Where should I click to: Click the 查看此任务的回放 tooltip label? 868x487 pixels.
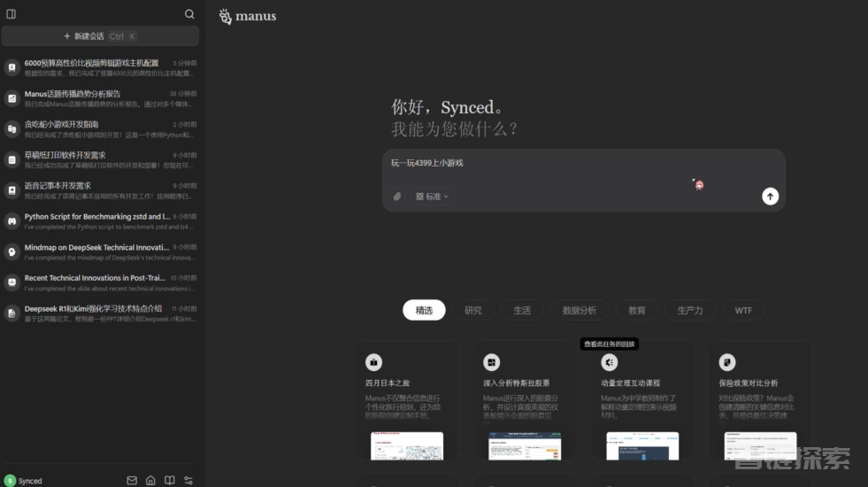point(609,344)
